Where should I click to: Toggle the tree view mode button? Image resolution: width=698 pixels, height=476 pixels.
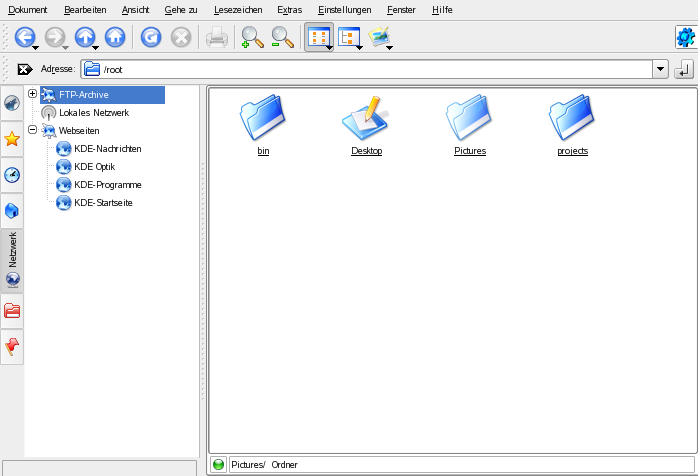click(x=349, y=38)
